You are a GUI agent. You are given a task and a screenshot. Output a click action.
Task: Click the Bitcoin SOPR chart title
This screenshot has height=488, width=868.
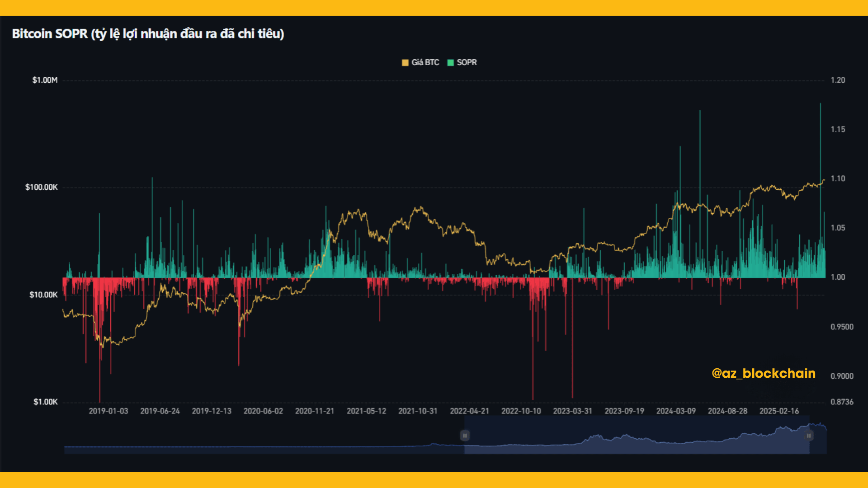148,34
